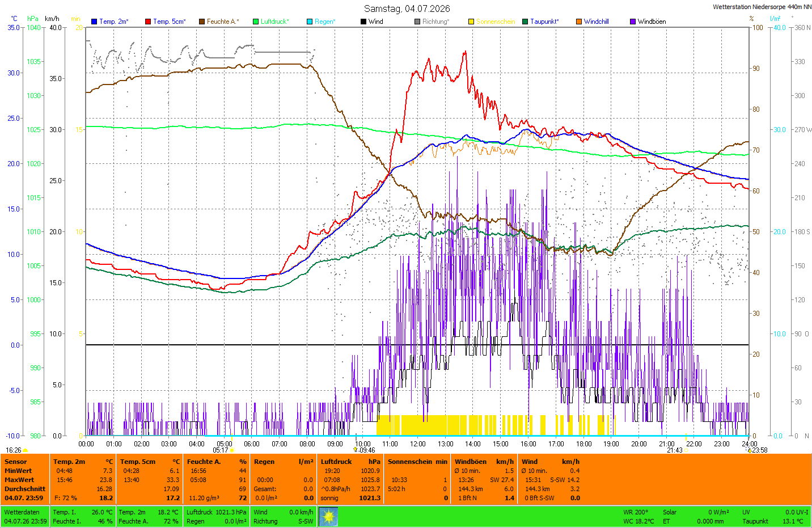Click the cyan Regen legend marker
The image size is (812, 528).
click(310, 22)
